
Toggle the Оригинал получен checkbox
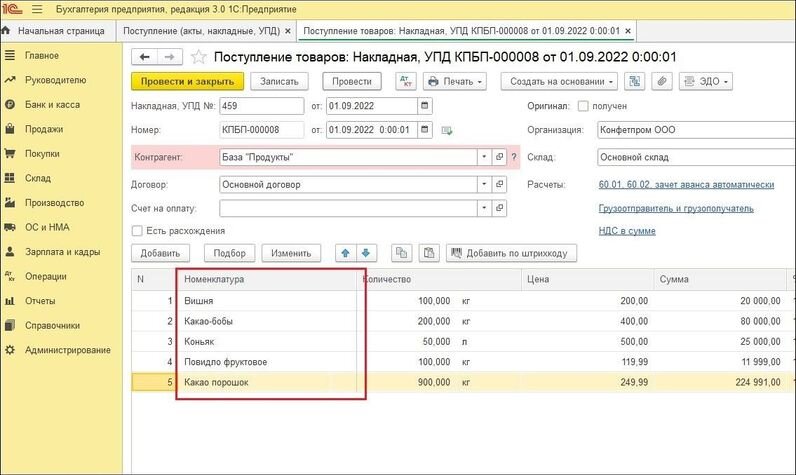(583, 106)
